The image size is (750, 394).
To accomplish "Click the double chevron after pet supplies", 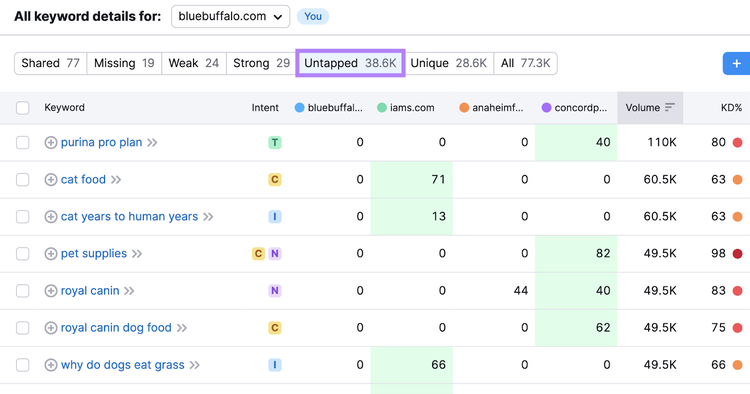I will point(137,253).
